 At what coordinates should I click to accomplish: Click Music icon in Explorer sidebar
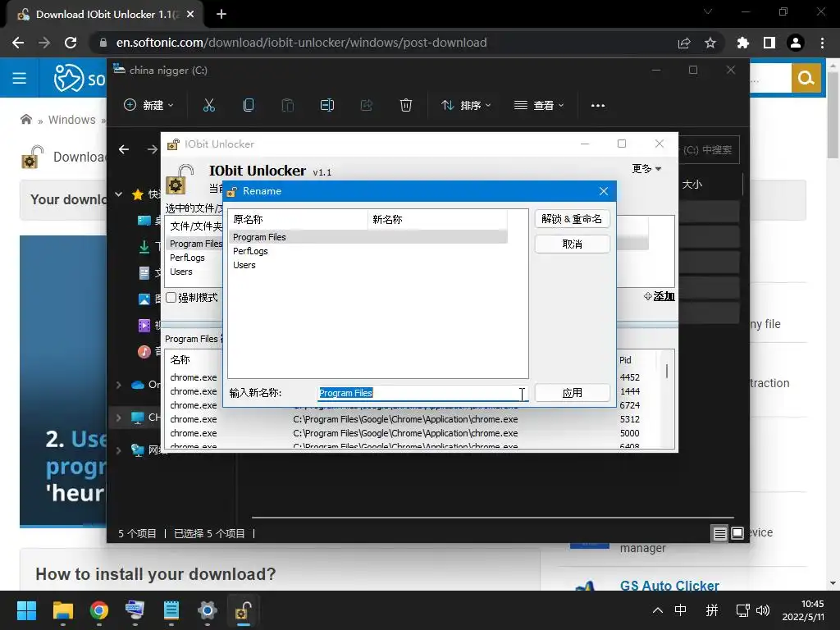coord(144,351)
